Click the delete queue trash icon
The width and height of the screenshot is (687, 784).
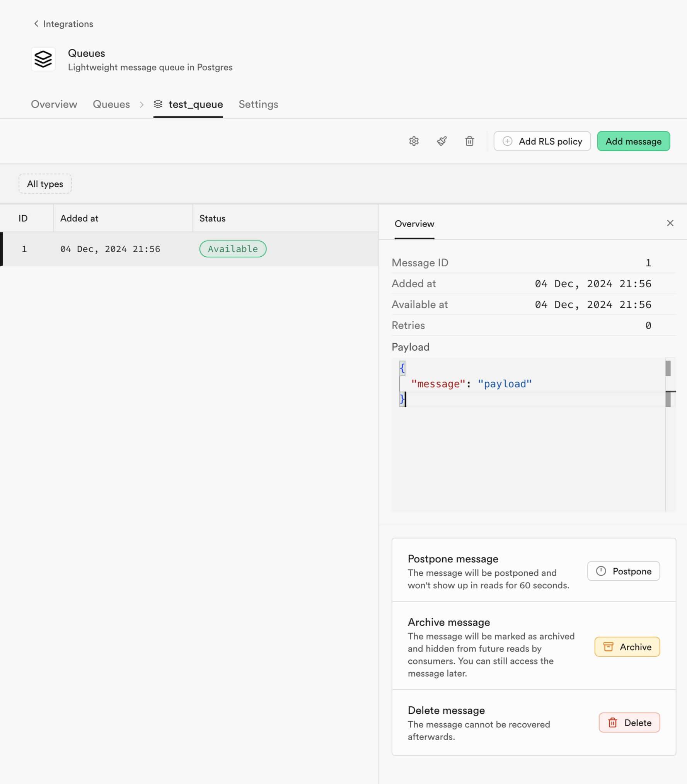469,141
